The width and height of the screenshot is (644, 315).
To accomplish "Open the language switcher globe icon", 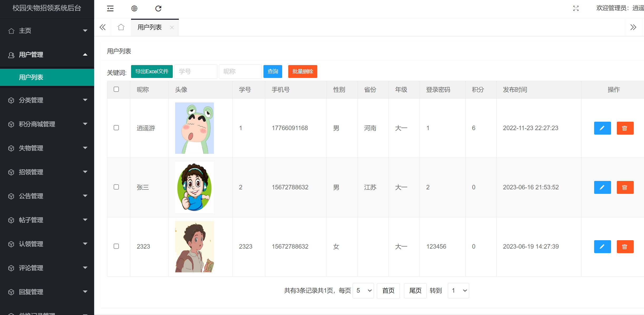I will [x=134, y=8].
